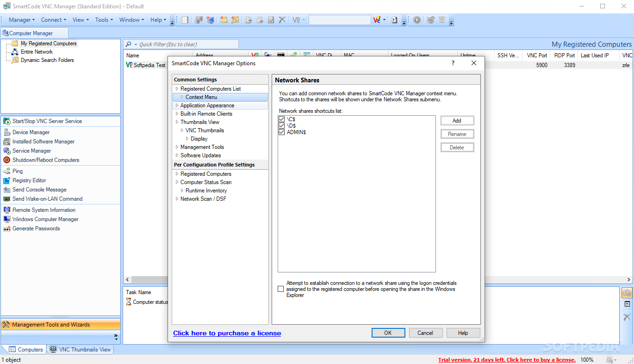Click the checklist document toolbar icon
The height and width of the screenshot is (364, 634).
[x=271, y=20]
